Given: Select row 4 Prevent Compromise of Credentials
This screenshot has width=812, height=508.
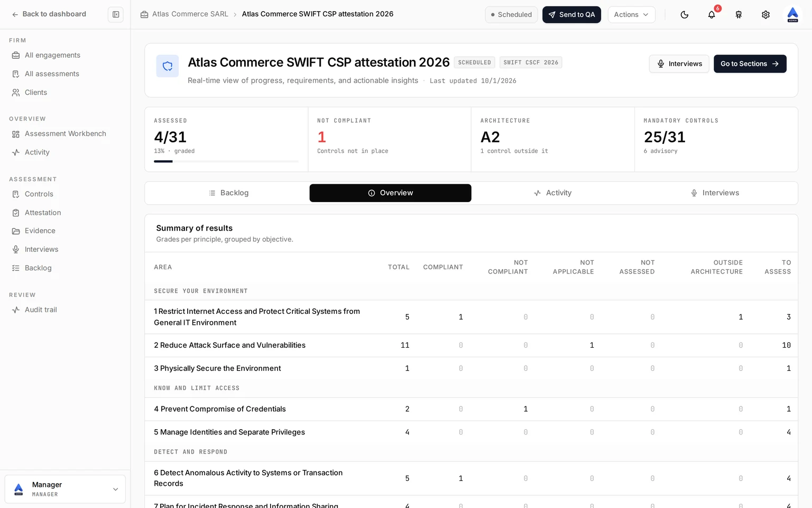Looking at the screenshot, I should [471, 409].
